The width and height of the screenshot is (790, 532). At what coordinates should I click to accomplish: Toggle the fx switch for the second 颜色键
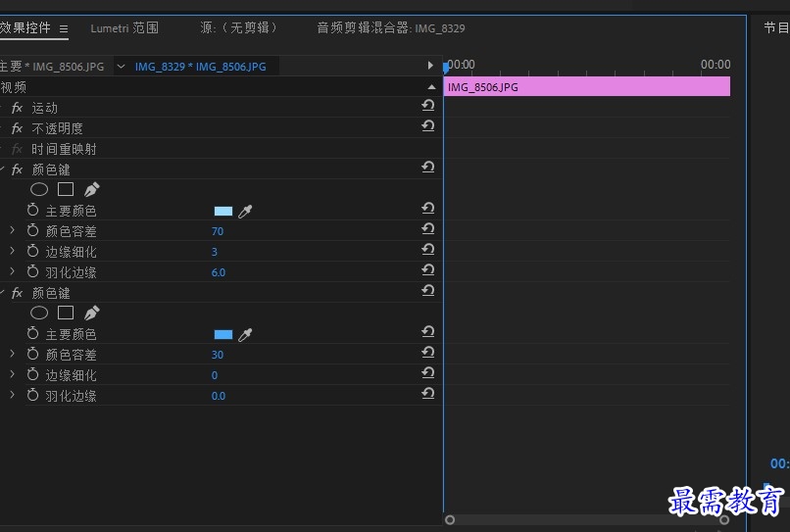[17, 293]
